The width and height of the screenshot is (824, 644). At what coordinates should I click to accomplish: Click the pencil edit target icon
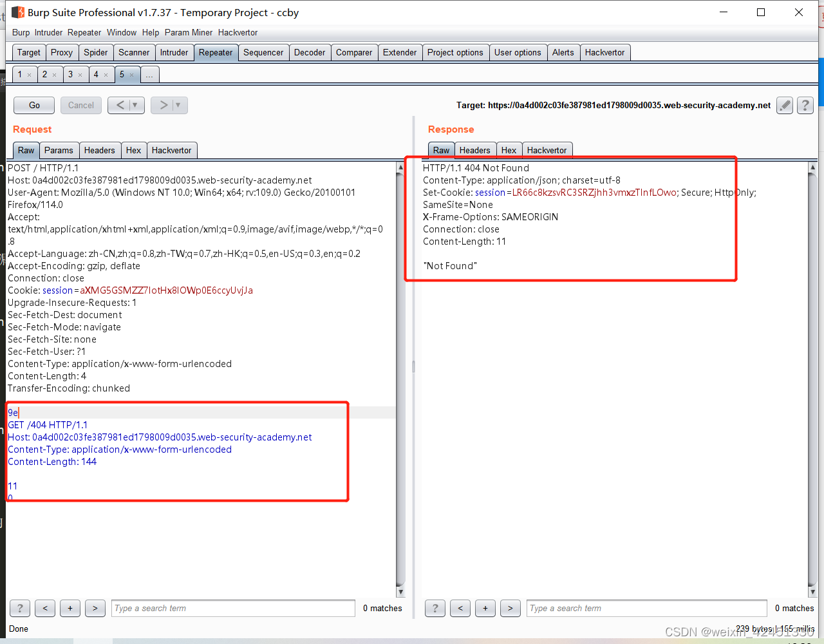pyautogui.click(x=784, y=106)
